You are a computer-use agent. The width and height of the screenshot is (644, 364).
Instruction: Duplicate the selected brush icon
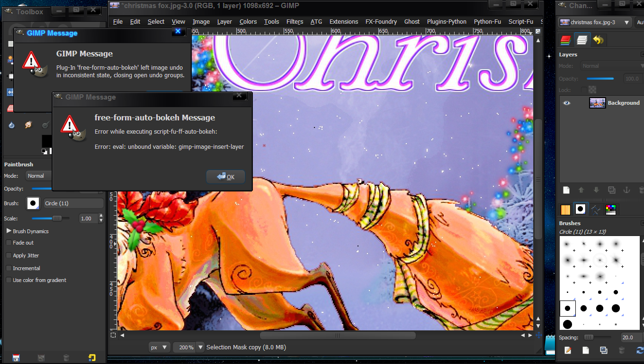point(604,350)
